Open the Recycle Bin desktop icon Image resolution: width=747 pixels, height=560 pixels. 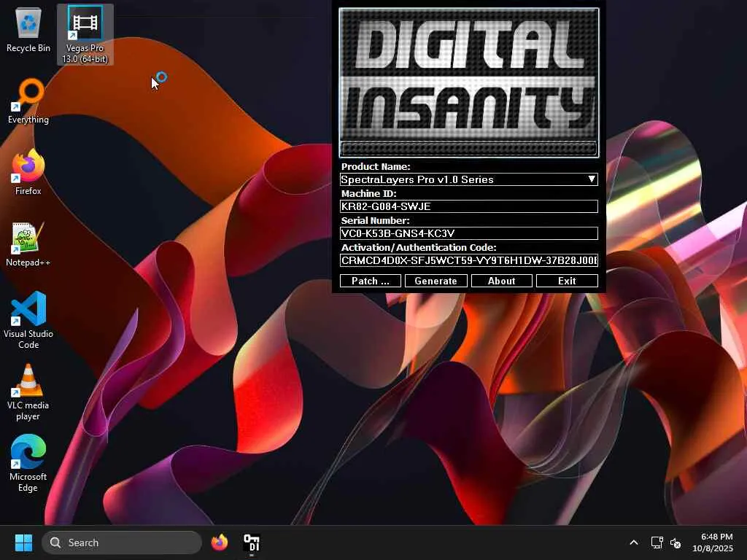point(28,31)
